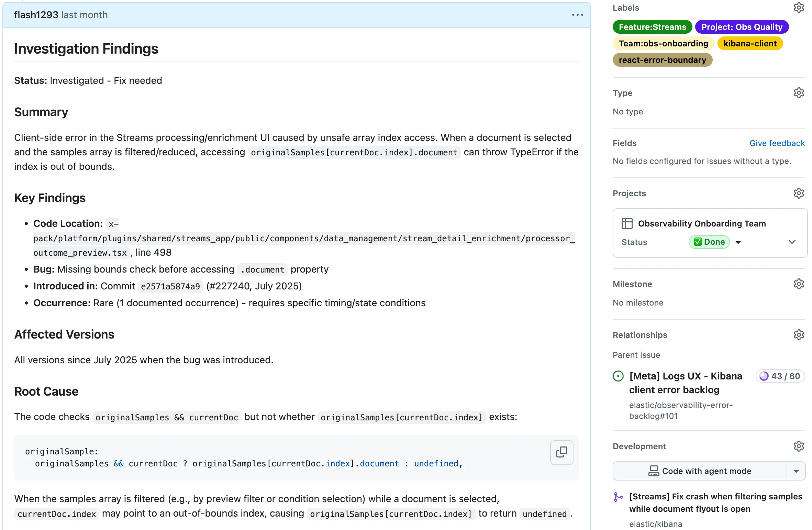Open the Development settings gear
The height and width of the screenshot is (530, 812).
pyautogui.click(x=799, y=446)
